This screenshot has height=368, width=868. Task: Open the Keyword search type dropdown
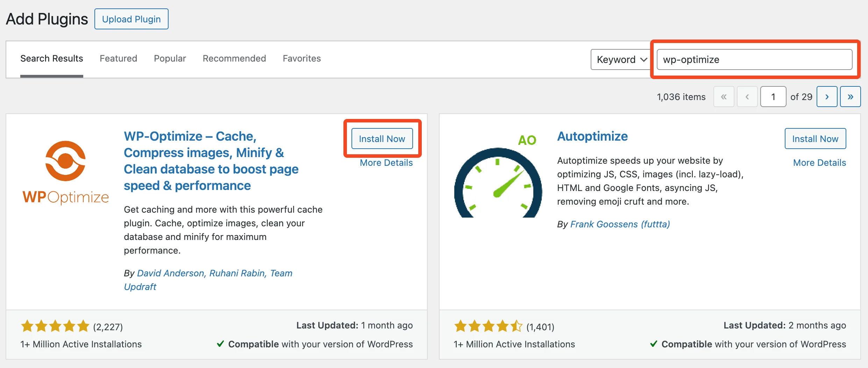click(x=621, y=59)
